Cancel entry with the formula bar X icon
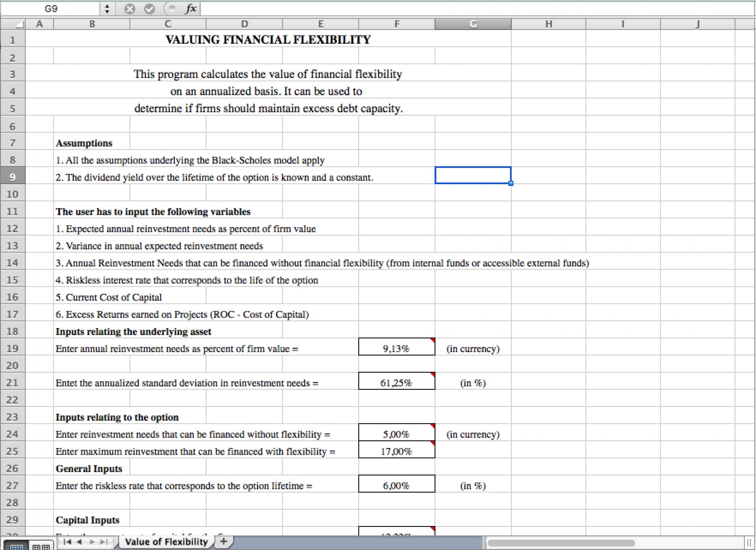 pos(130,9)
